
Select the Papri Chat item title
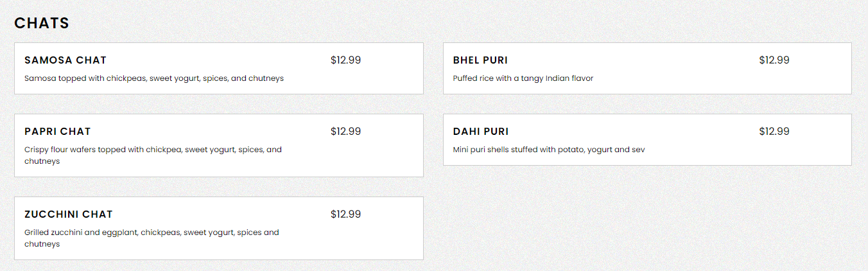(x=58, y=132)
